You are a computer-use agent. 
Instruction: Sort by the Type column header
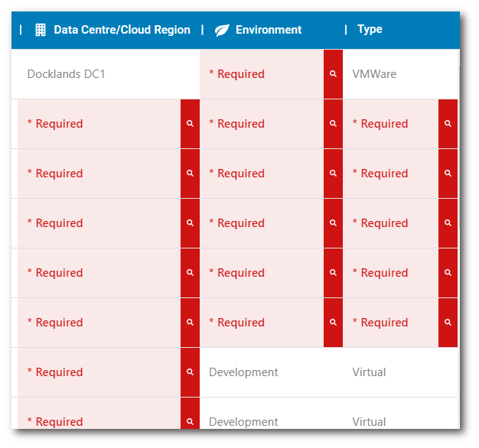[370, 30]
